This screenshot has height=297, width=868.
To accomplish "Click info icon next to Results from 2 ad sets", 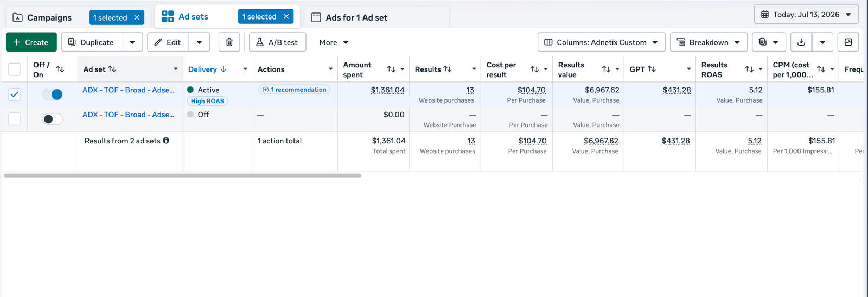I will 166,141.
